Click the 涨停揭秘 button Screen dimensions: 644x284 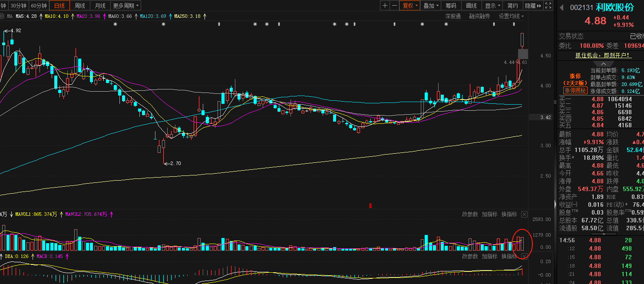(575, 90)
